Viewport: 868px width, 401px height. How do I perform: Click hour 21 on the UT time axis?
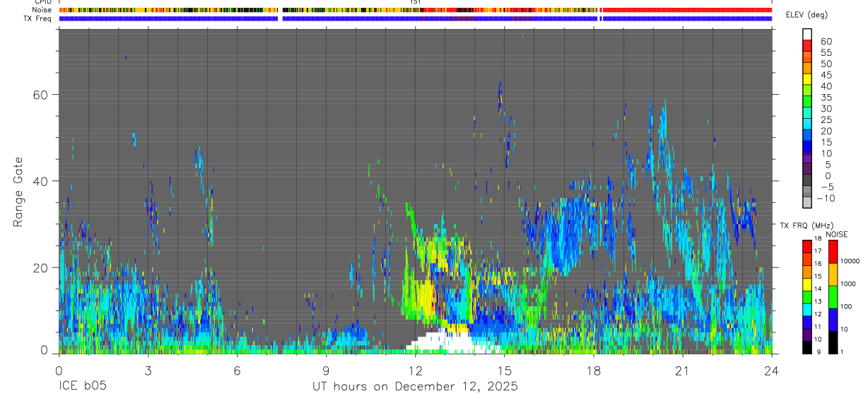[x=683, y=370]
